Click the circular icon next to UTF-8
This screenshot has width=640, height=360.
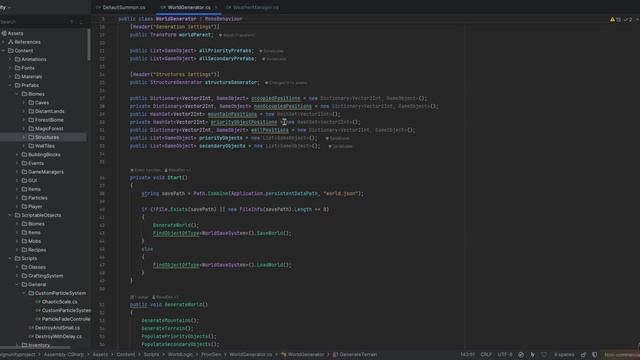point(521,355)
